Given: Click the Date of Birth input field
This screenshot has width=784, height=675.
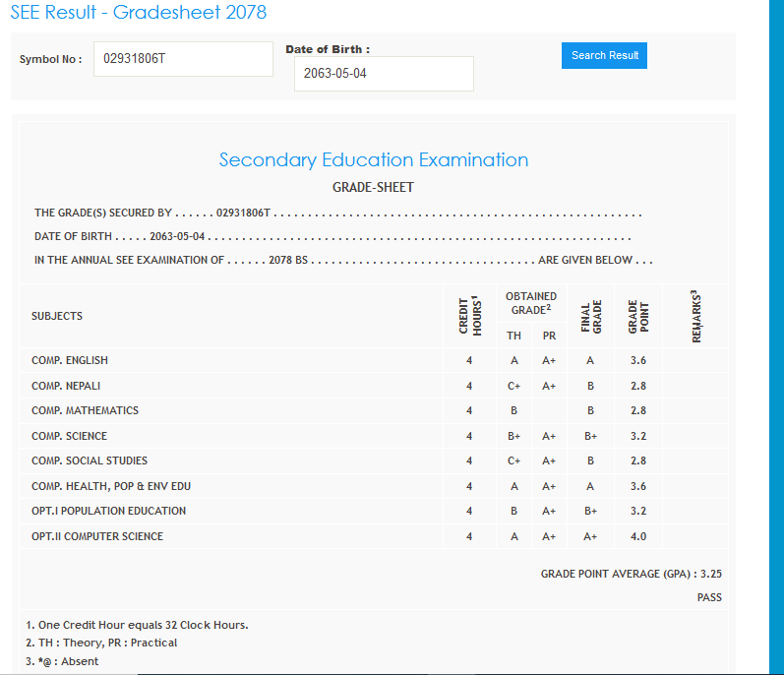Looking at the screenshot, I should coord(384,74).
